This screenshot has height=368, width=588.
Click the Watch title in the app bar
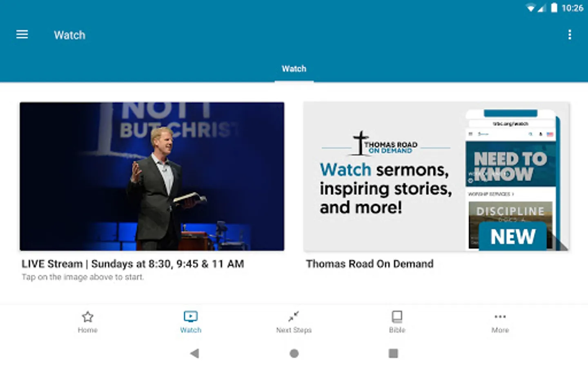point(70,35)
